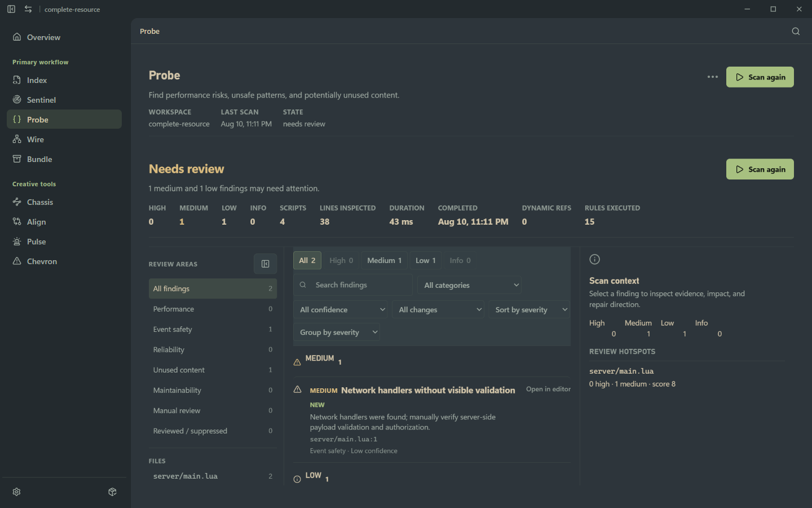Collapse the MEDIUM findings group
Screen dimensions: 812x508
[x=432, y=361]
